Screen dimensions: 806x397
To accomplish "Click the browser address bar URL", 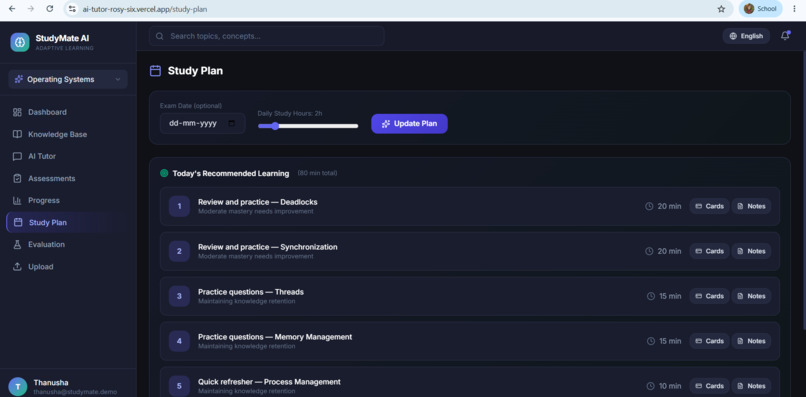I will [x=145, y=9].
